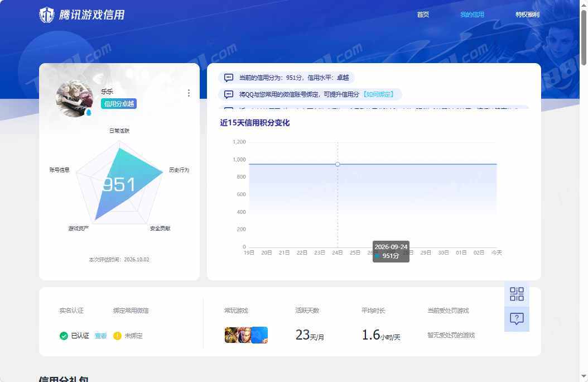Click the 今天 label on the chart axis
588x382 pixels.
coord(497,252)
